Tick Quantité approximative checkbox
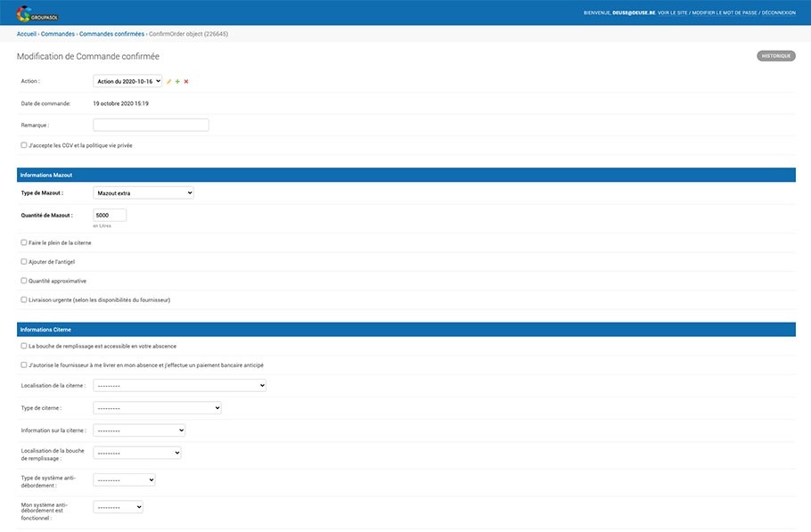Image resolution: width=811 pixels, height=532 pixels. click(24, 281)
